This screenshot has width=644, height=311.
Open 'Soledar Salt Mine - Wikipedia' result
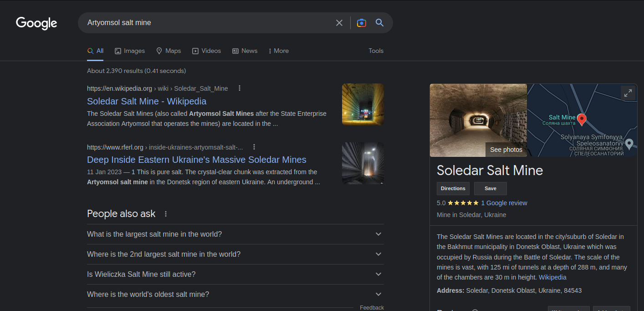(x=147, y=101)
